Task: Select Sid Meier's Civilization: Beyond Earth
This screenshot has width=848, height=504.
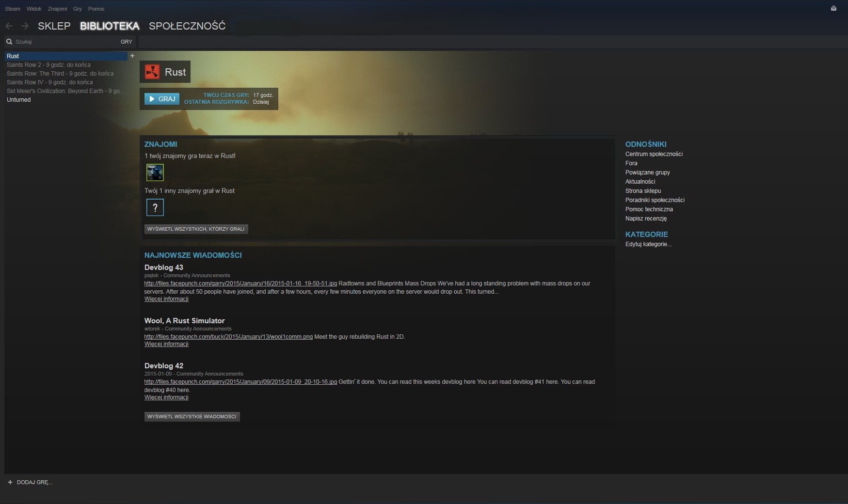Action: click(x=66, y=91)
